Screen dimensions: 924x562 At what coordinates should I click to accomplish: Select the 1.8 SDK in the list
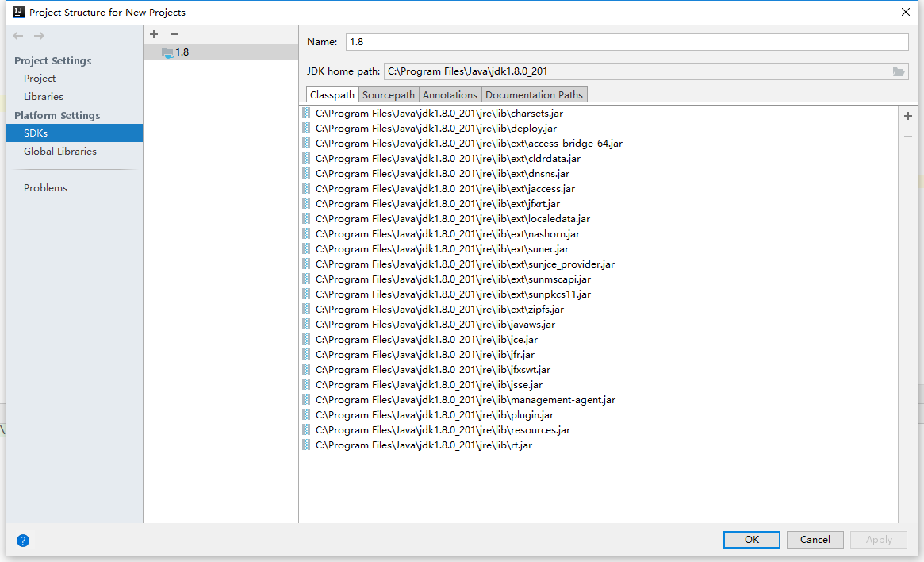tap(183, 52)
